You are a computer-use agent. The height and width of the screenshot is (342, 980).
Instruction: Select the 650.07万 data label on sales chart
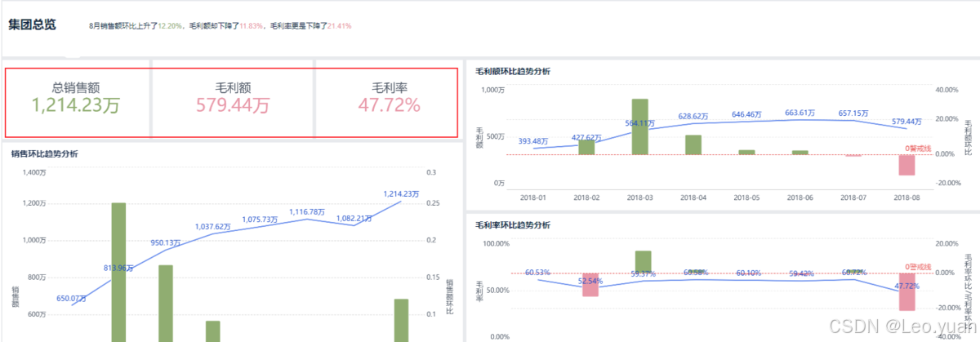[72, 299]
